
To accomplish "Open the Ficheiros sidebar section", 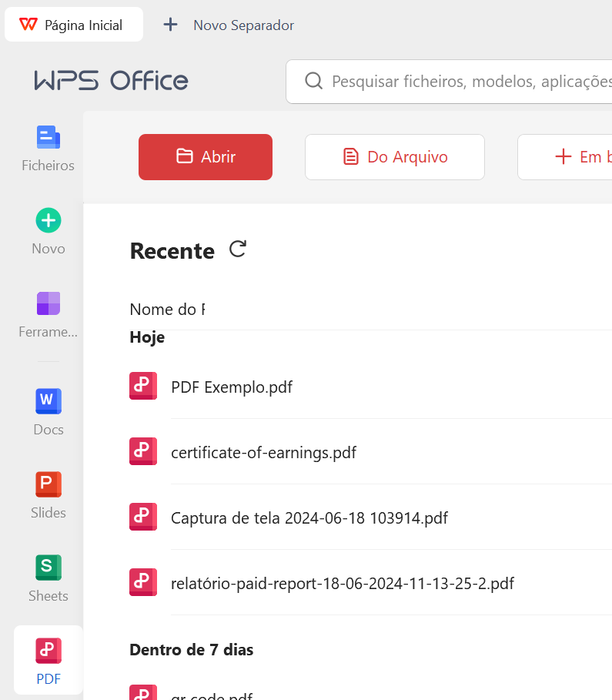I will coord(48,149).
